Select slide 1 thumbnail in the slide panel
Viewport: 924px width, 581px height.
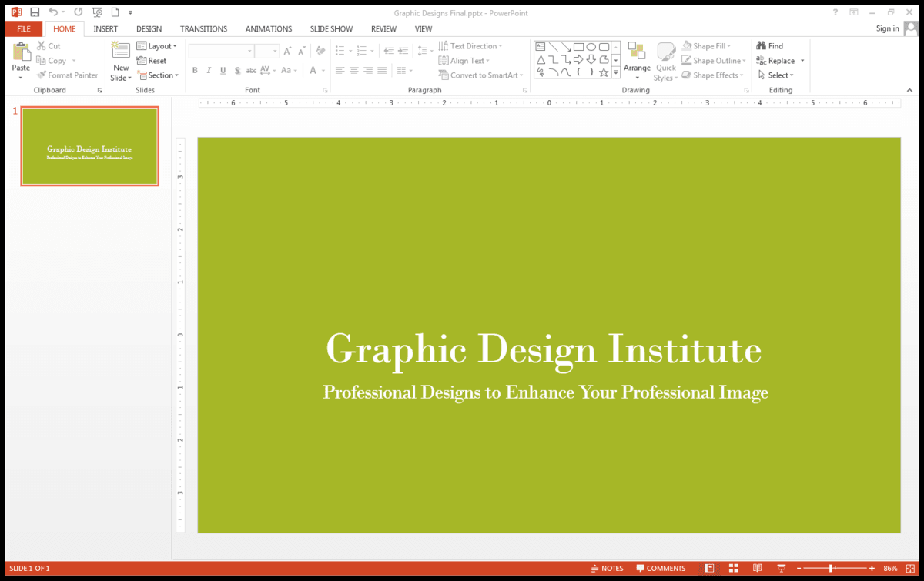tap(89, 146)
